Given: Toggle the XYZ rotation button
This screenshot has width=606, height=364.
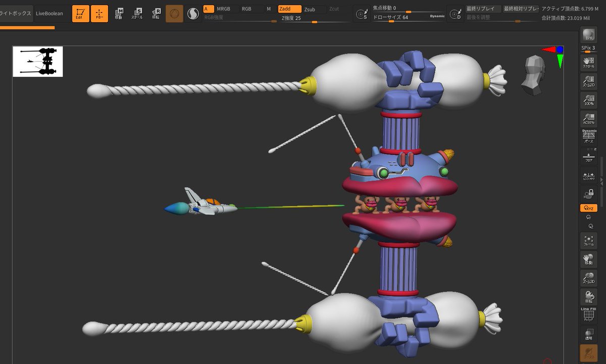Looking at the screenshot, I should [588, 208].
